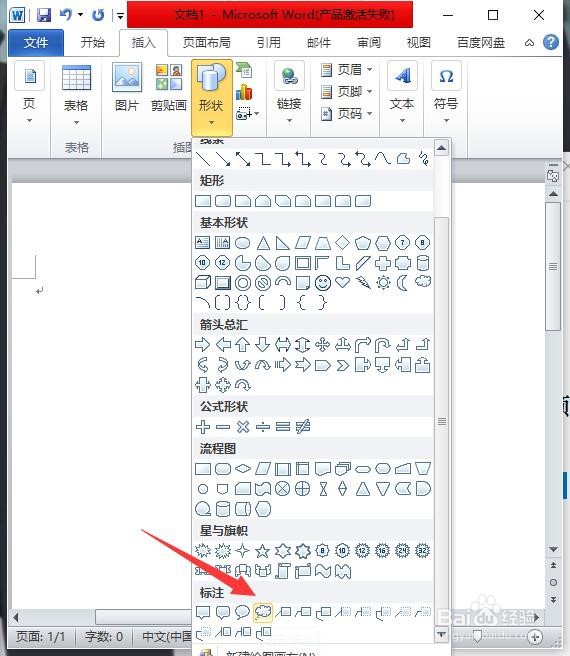Open the screenshot dropdown icon
570x656 pixels.
coord(247,113)
